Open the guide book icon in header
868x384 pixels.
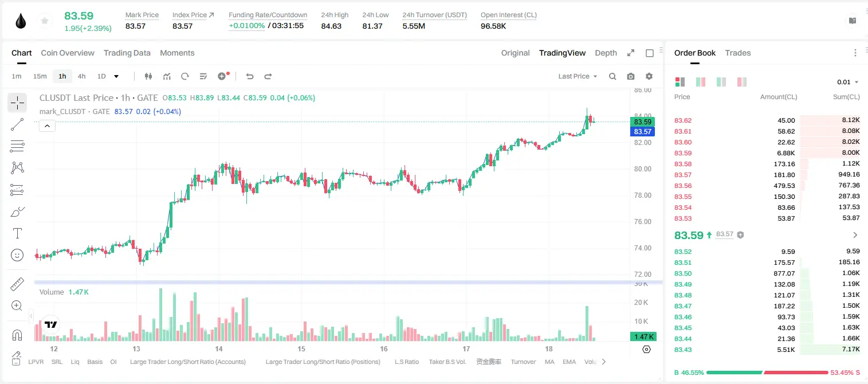(853, 21)
